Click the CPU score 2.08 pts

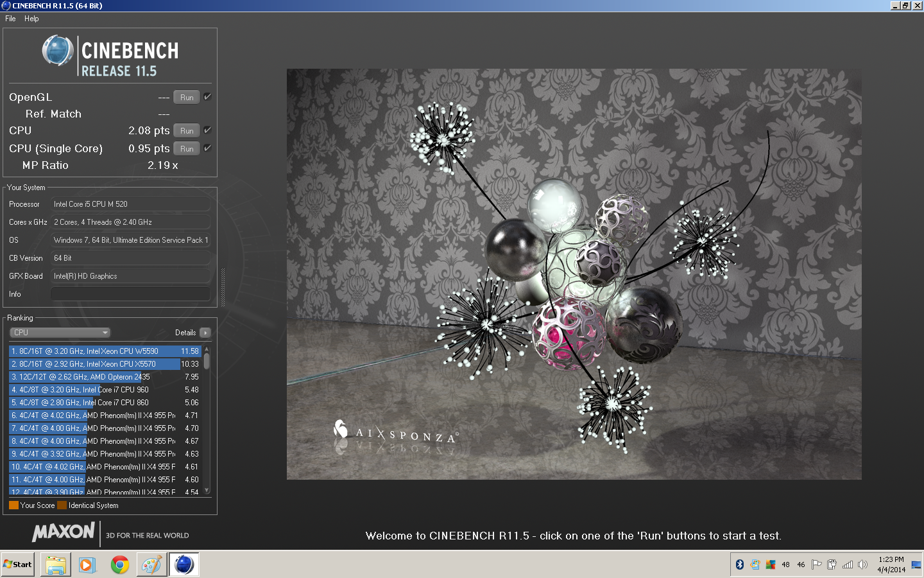tap(149, 130)
